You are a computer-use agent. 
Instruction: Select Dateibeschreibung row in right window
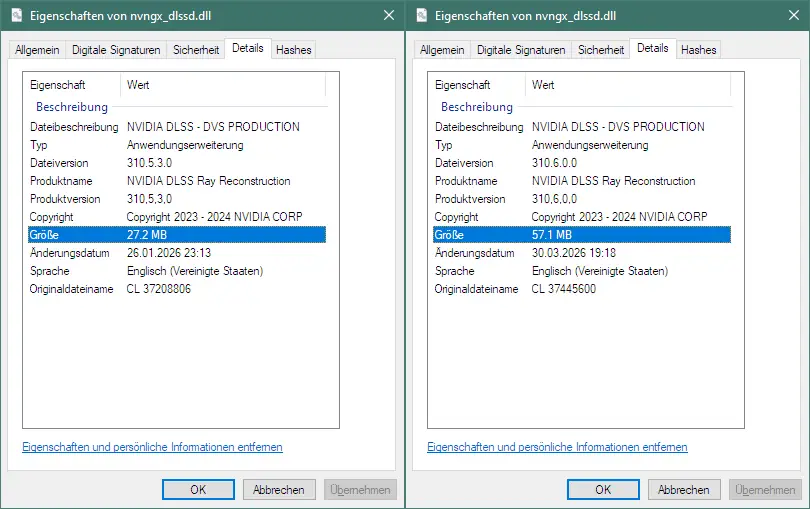(x=582, y=127)
